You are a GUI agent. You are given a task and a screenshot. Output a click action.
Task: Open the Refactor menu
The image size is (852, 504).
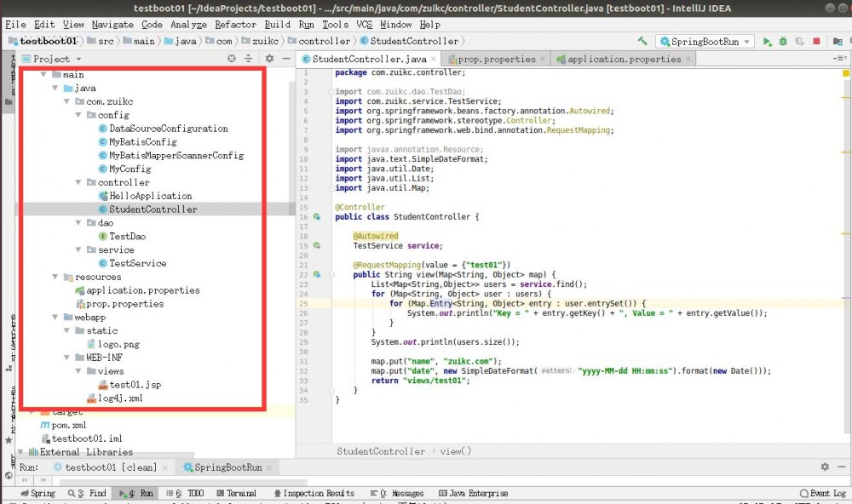(x=235, y=25)
